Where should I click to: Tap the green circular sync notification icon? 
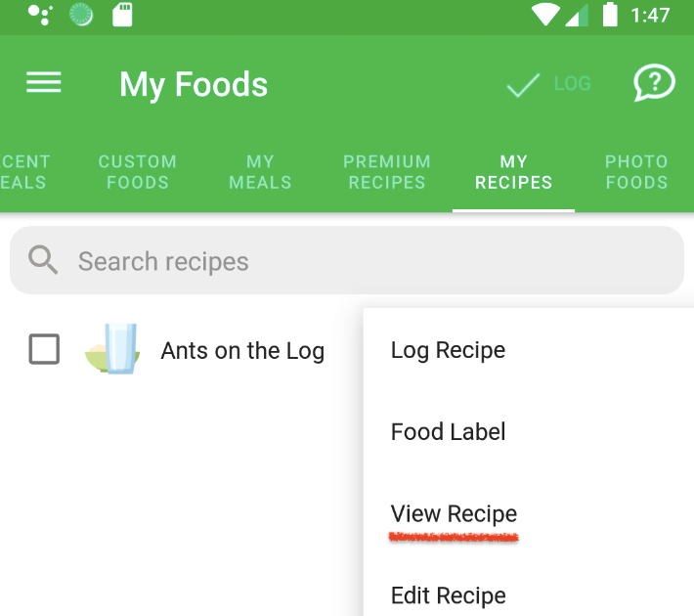pos(81,15)
